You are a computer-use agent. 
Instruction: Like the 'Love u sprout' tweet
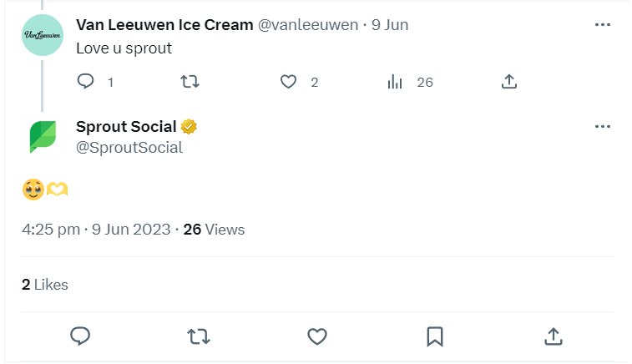(x=289, y=82)
